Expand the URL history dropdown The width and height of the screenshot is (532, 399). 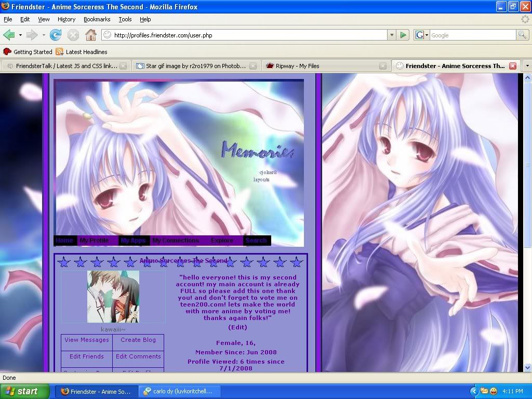click(x=392, y=35)
